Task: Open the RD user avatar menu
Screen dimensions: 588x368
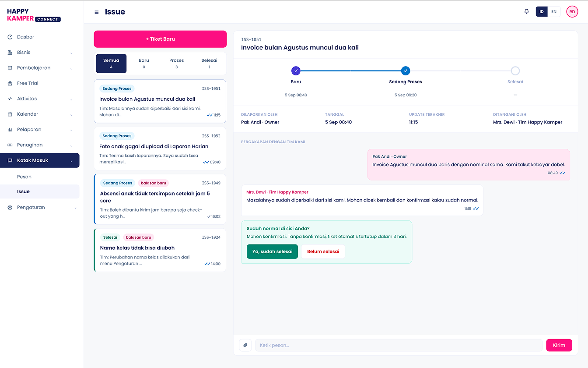Action: [572, 12]
